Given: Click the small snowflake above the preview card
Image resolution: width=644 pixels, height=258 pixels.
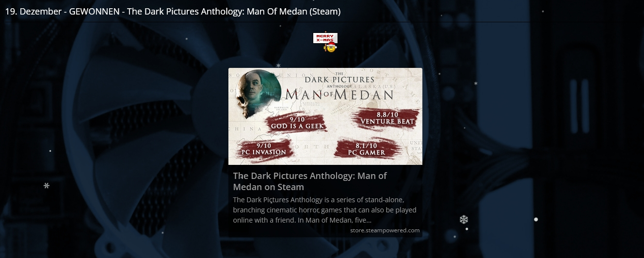Looking at the screenshot, I should [278, 65].
